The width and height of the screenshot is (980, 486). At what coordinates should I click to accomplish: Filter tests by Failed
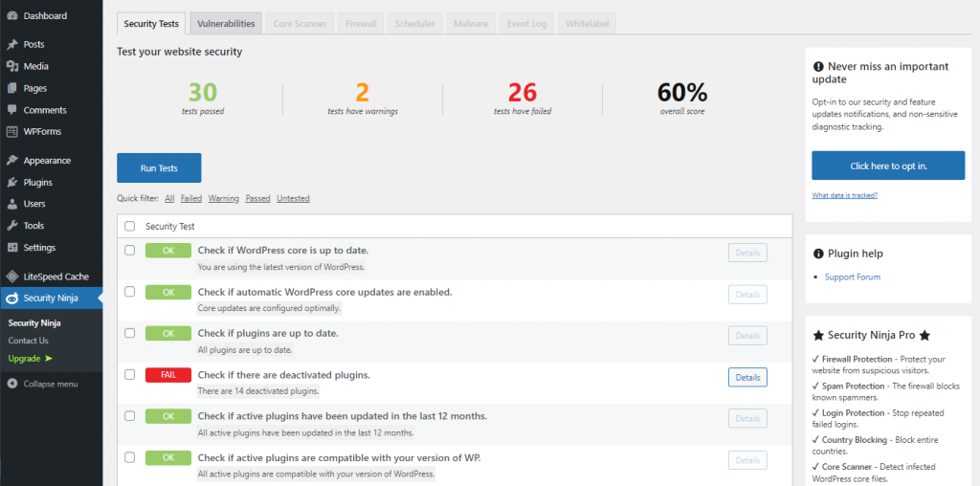click(x=191, y=199)
